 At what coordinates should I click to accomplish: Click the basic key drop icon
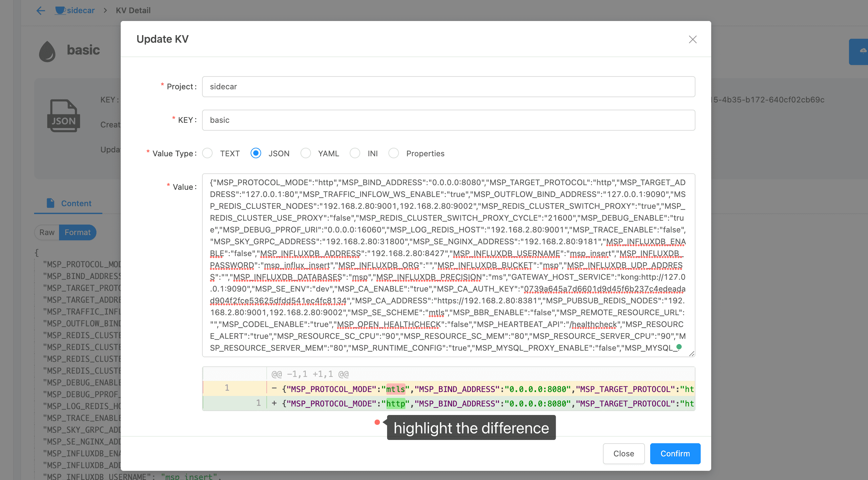point(47,51)
